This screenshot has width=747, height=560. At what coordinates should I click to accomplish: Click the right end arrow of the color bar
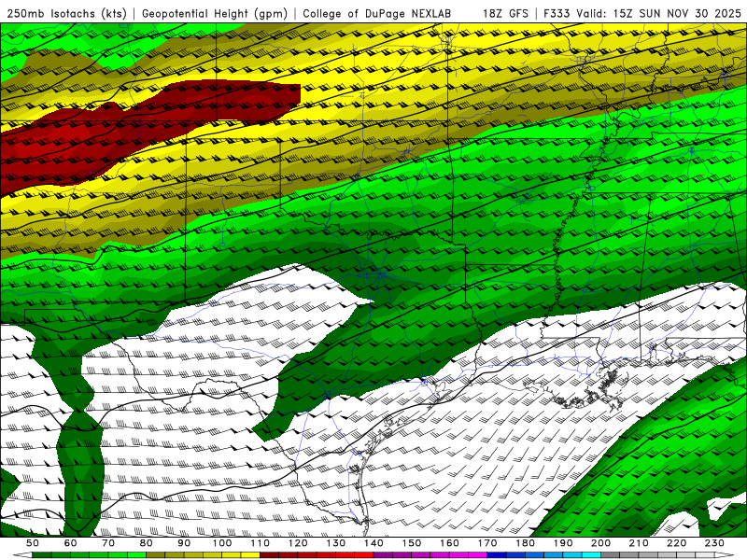[725, 555]
